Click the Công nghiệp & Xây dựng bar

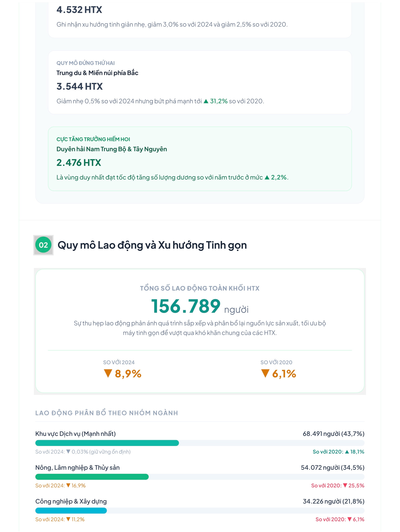coord(200,510)
